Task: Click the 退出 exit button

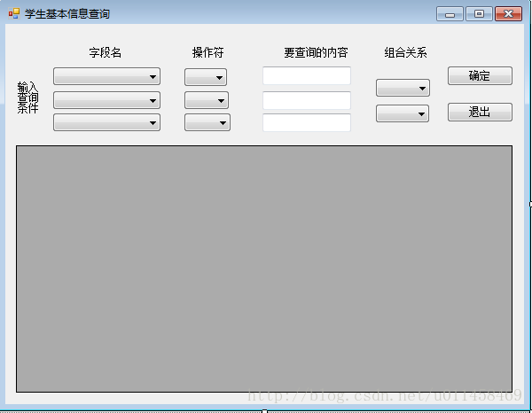Action: coord(480,112)
